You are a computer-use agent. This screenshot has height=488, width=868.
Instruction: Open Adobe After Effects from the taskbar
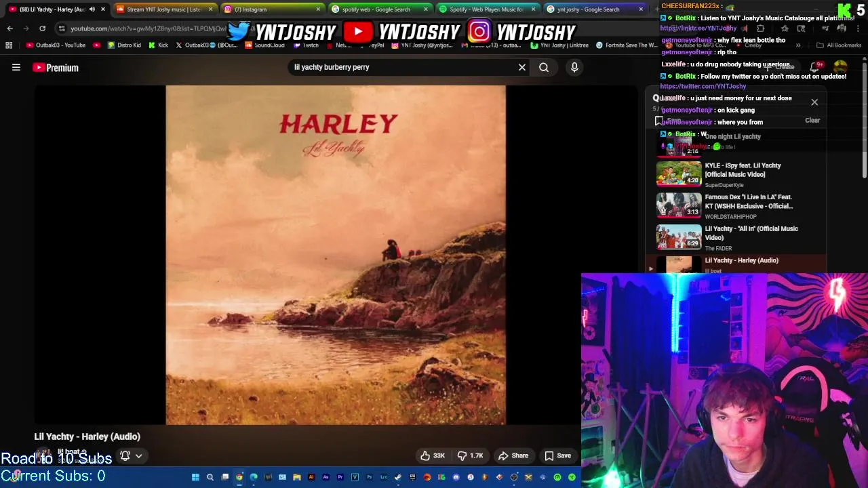coord(326,477)
